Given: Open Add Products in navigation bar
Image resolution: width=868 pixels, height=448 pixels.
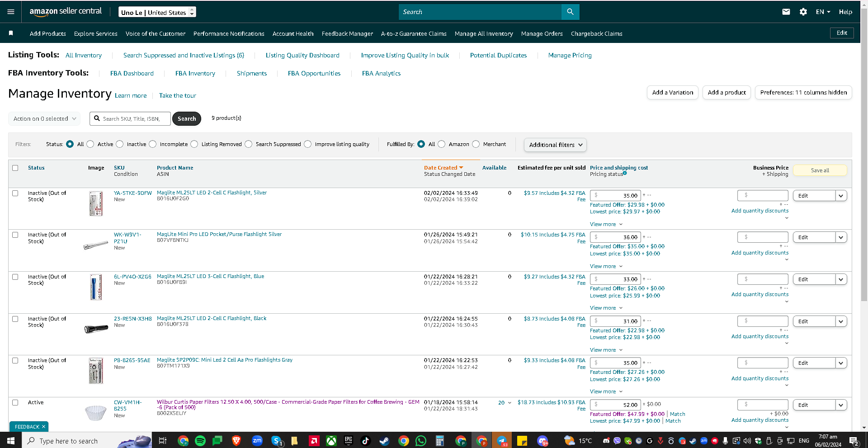Looking at the screenshot, I should click(x=48, y=33).
